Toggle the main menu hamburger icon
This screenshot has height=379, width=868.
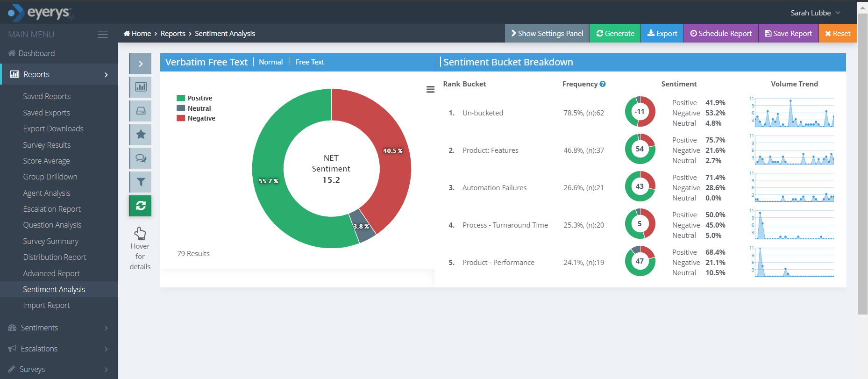103,35
